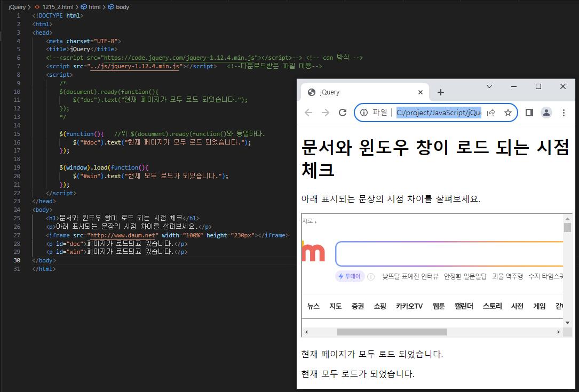
Task: Open 웹툰 menu in Daum iframe
Action: tap(439, 306)
